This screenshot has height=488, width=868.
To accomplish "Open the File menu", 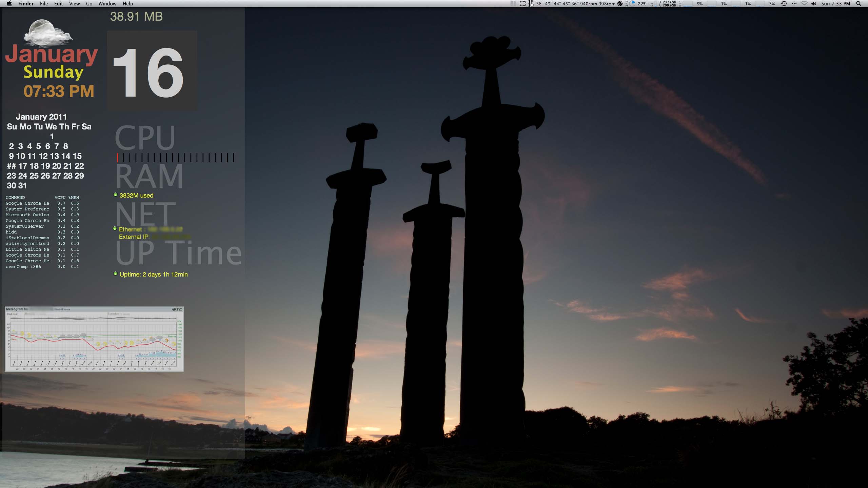I will click(44, 4).
